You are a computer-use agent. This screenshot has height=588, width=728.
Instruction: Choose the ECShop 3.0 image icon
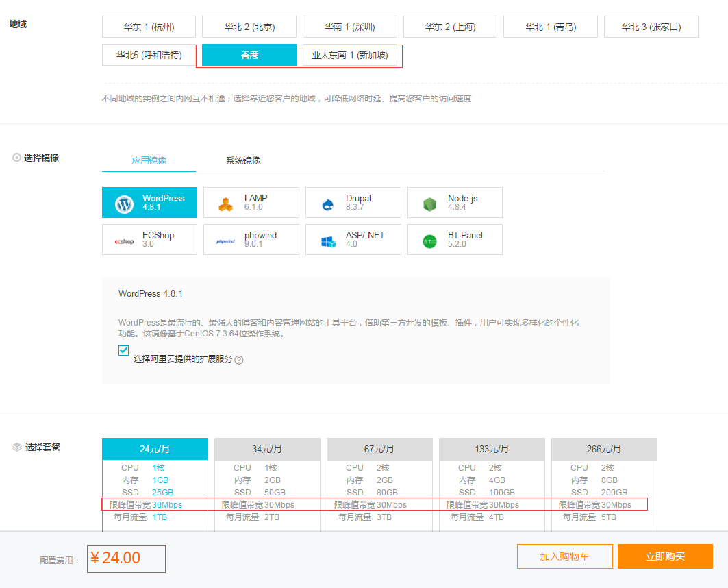(125, 241)
